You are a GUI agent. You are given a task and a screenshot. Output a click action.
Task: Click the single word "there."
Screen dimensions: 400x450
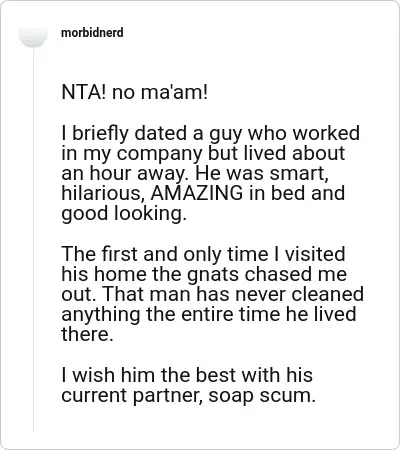[x=87, y=335]
